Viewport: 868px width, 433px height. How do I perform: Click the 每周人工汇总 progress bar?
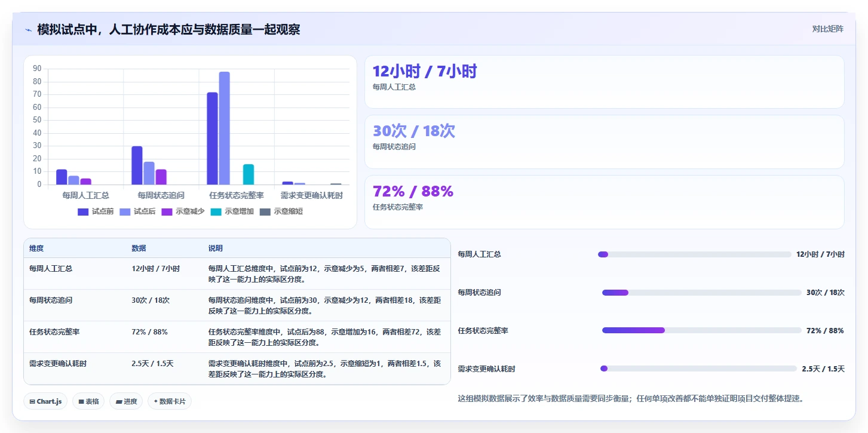pyautogui.click(x=694, y=254)
